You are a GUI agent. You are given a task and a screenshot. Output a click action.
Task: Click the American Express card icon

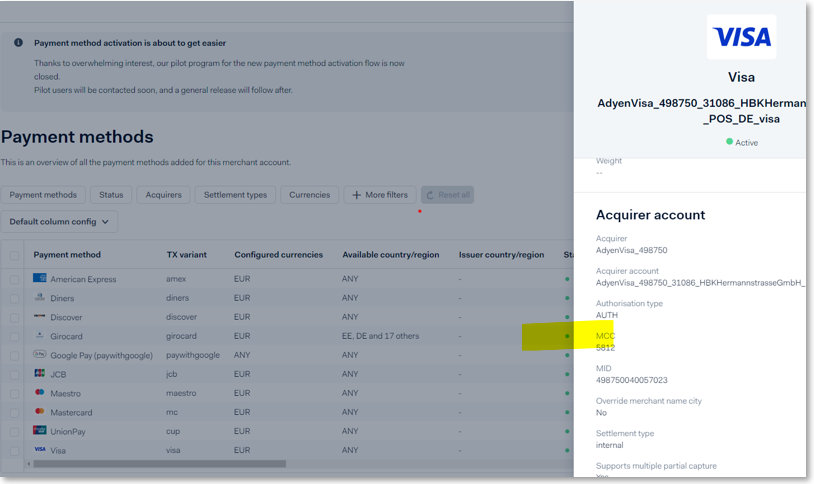[39, 279]
